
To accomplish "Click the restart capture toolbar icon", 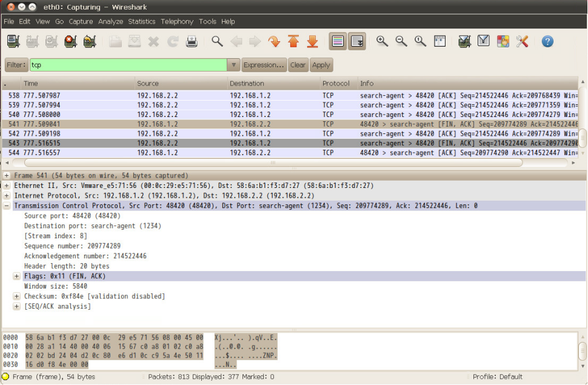I will pos(90,41).
